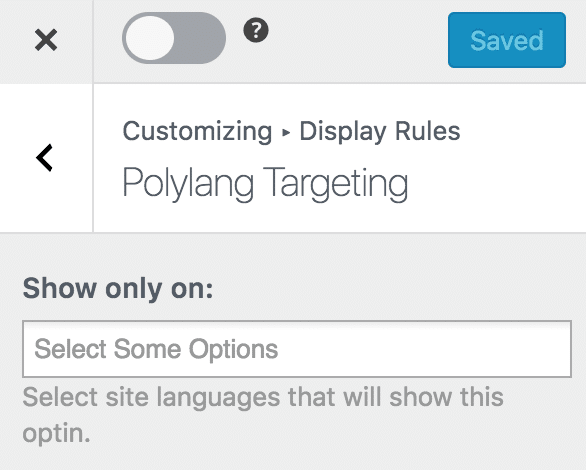Image resolution: width=586 pixels, height=470 pixels.
Task: Go back using the left chevron arrow
Action: 45,158
